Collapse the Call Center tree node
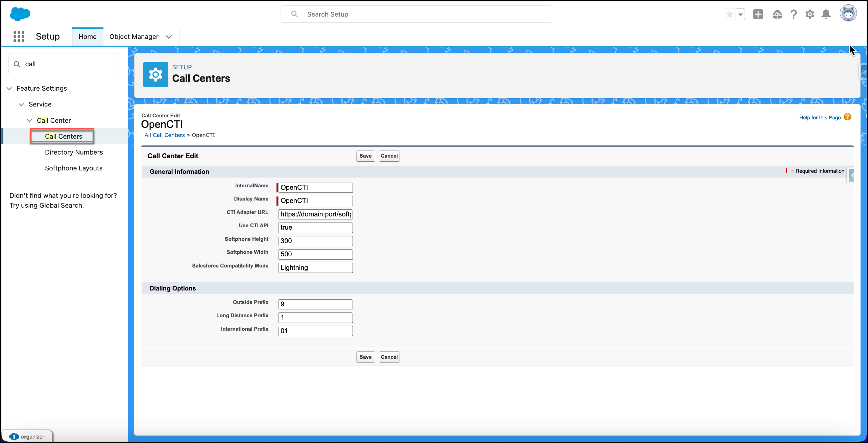 pos(29,120)
